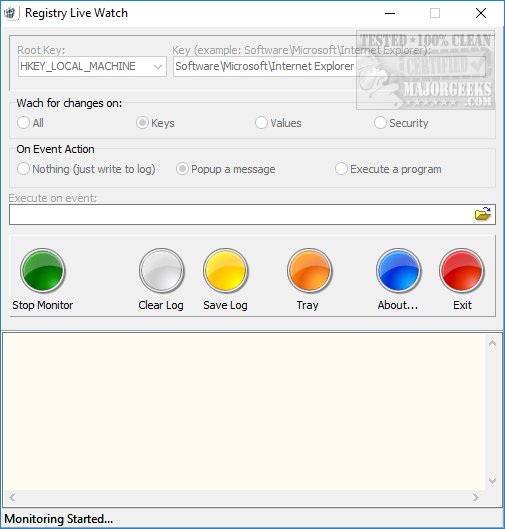
Task: Minimize the Registry Live Watch window
Action: click(390, 13)
